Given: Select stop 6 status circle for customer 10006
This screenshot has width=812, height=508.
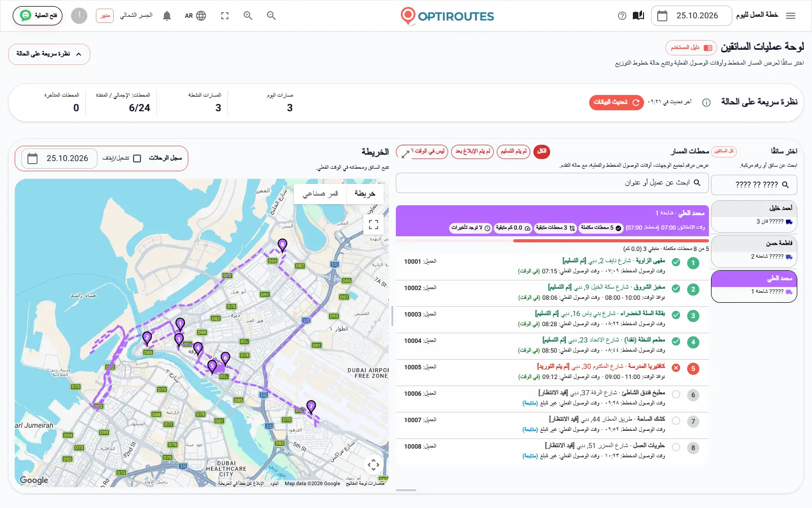Looking at the screenshot, I should click(676, 394).
